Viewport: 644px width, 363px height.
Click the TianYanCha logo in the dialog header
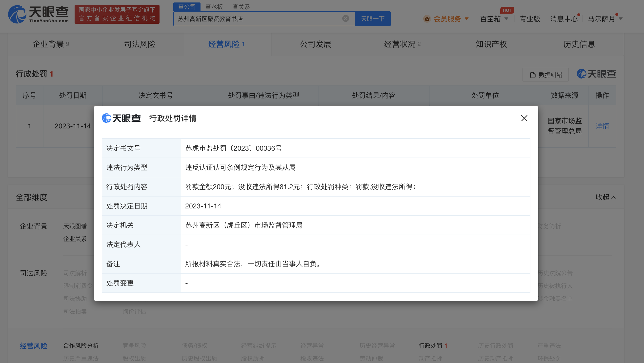coord(121,118)
